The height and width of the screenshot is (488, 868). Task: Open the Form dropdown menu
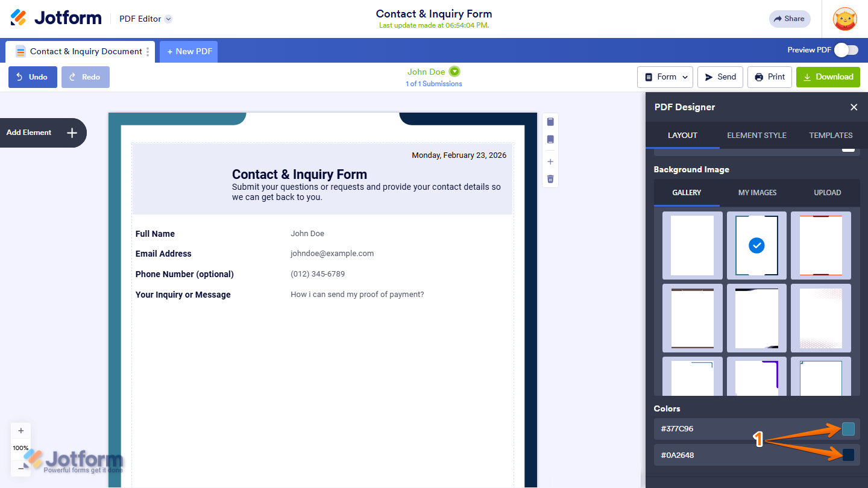coord(665,77)
